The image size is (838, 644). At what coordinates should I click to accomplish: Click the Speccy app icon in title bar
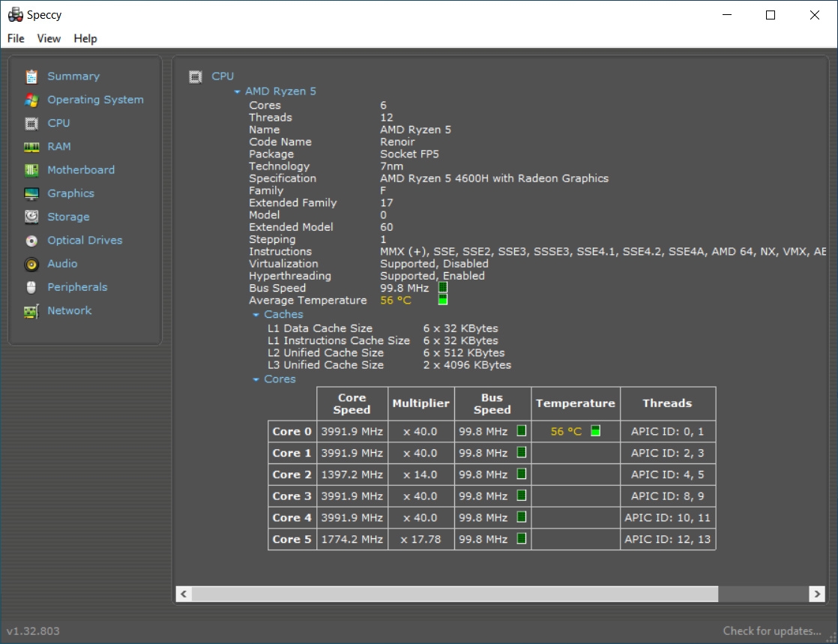coord(16,14)
